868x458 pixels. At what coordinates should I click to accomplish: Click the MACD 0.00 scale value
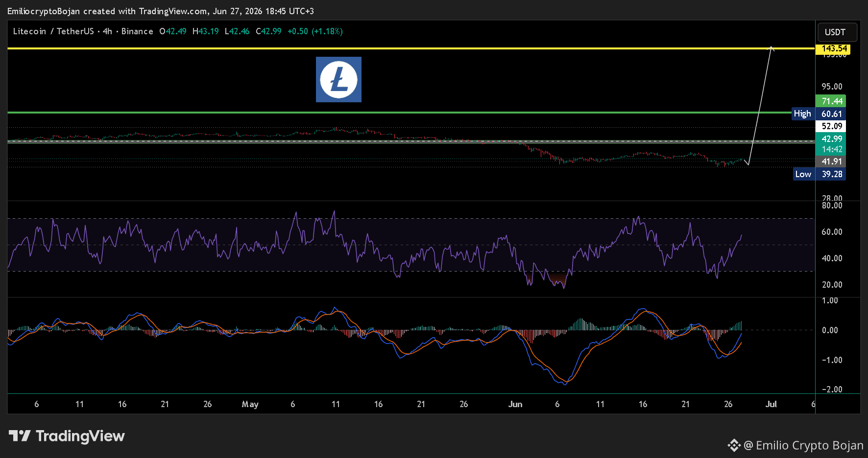pyautogui.click(x=830, y=330)
